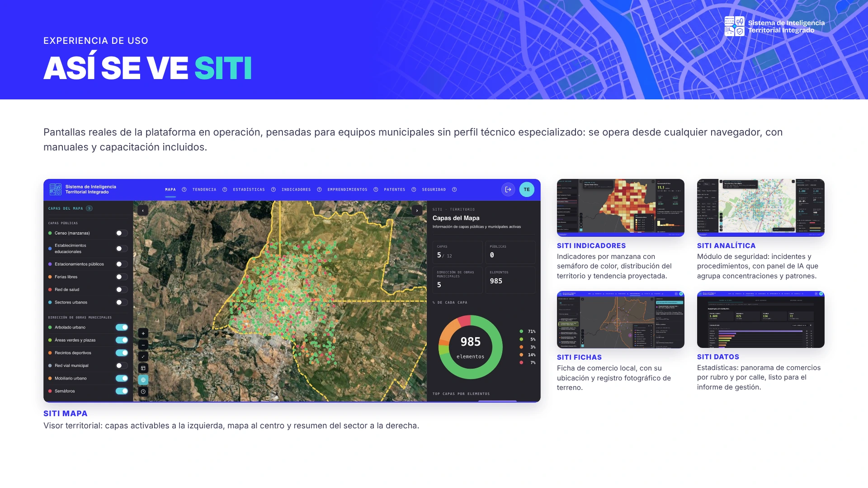The image size is (868, 488).
Task: Open the SITI INDICADORES thumbnail
Action: (621, 208)
